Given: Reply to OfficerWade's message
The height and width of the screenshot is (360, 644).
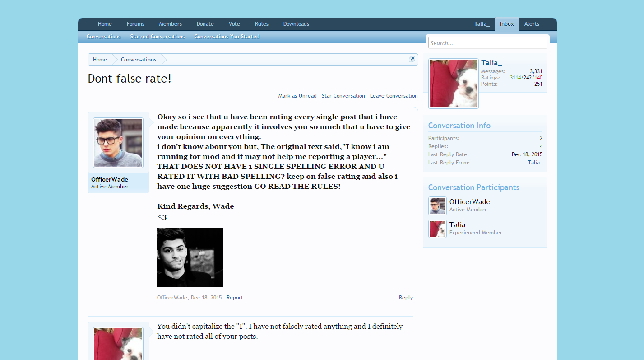Looking at the screenshot, I should pyautogui.click(x=406, y=298).
